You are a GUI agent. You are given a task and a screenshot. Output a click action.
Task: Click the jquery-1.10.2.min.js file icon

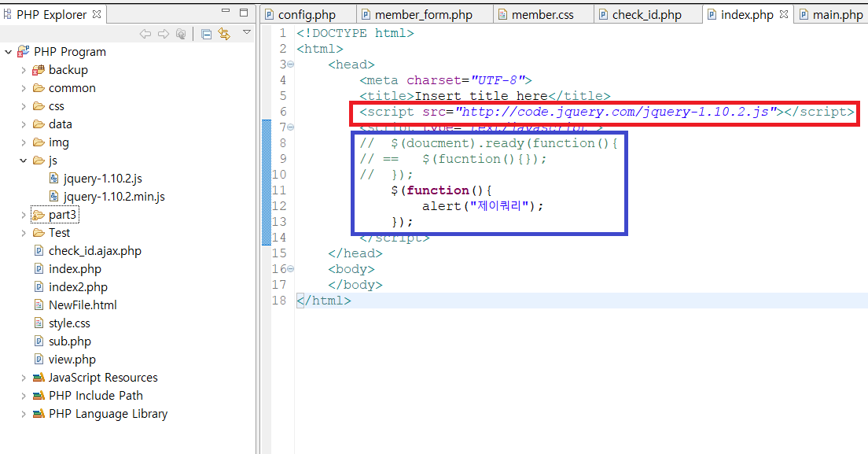[x=53, y=197]
